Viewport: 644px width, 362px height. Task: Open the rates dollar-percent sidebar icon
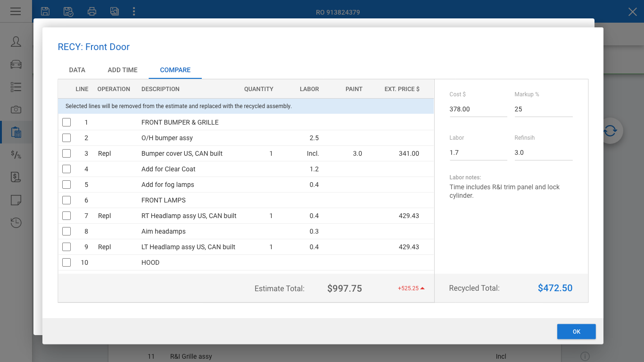pos(16,154)
